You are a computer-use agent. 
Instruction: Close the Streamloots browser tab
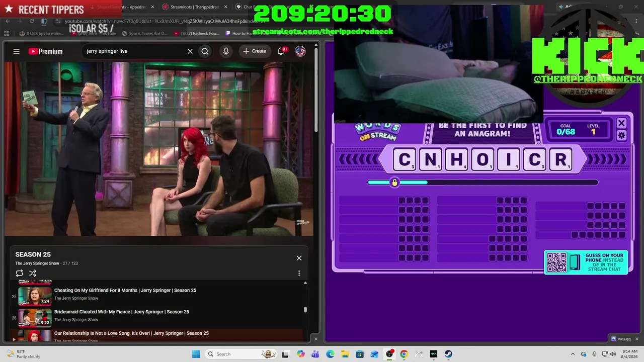225,7
